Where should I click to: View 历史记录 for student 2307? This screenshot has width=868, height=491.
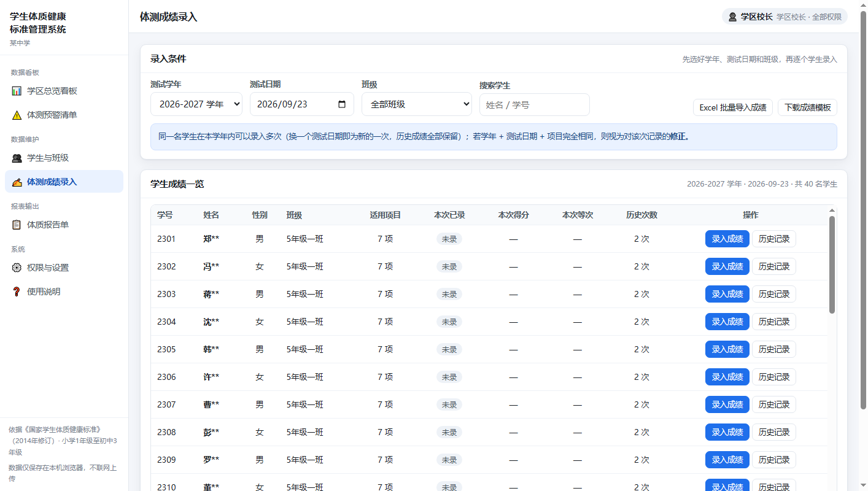click(774, 404)
